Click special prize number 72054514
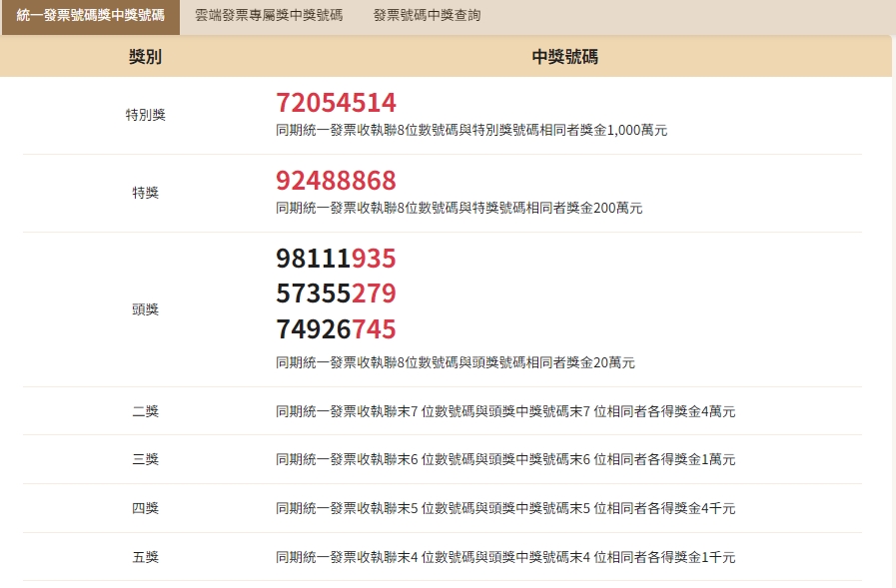 tap(336, 103)
